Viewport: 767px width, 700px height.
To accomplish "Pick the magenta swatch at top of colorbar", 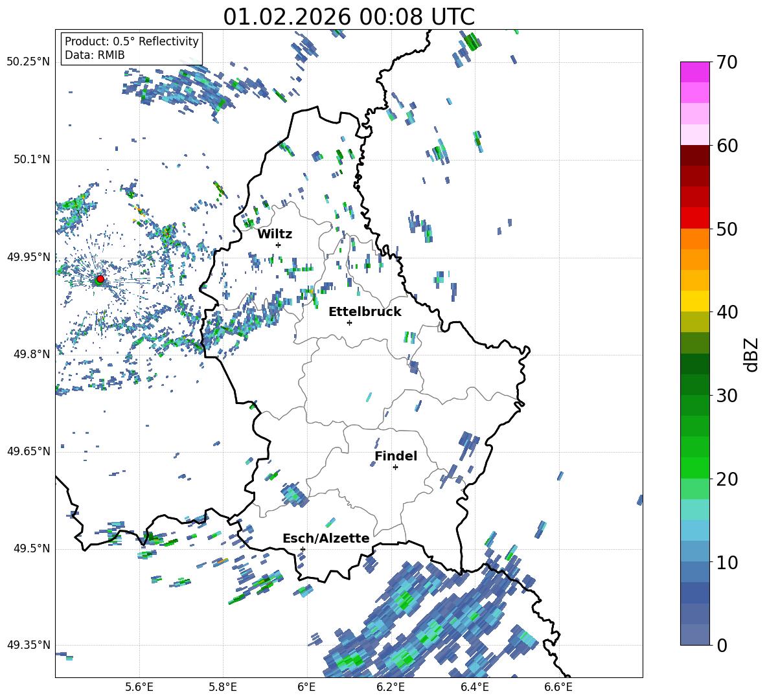I will (x=695, y=72).
